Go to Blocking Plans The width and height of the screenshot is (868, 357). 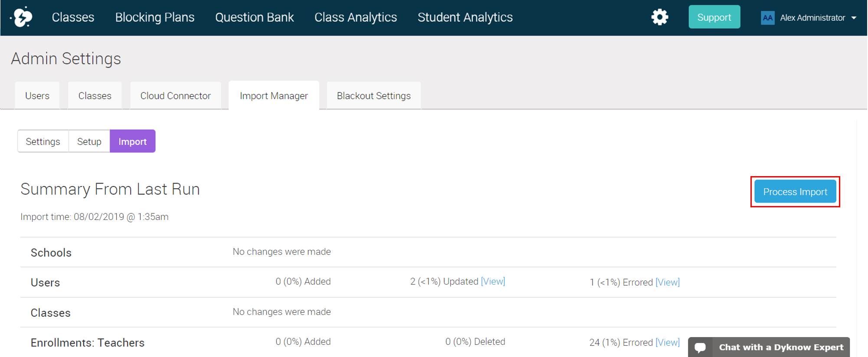click(155, 17)
